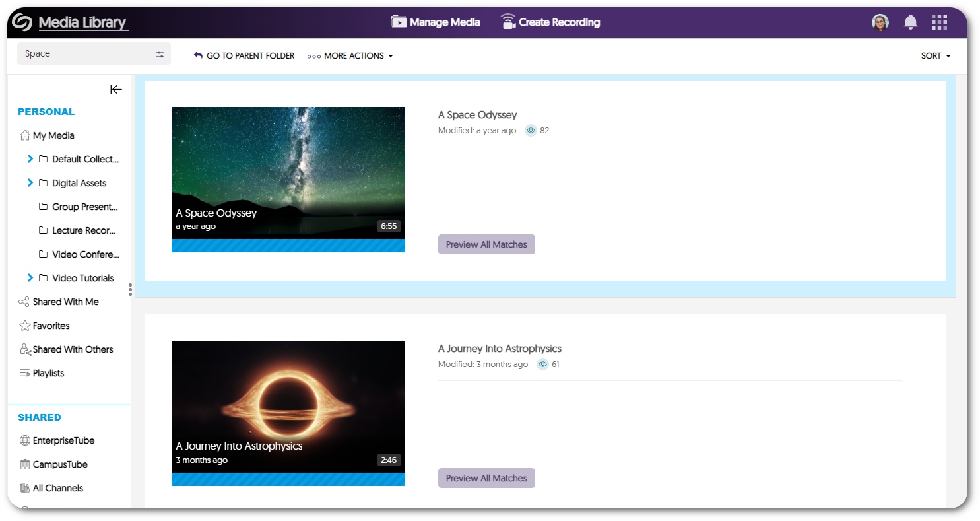Open the SORT dropdown menu
The height and width of the screenshot is (521, 980).
(935, 55)
